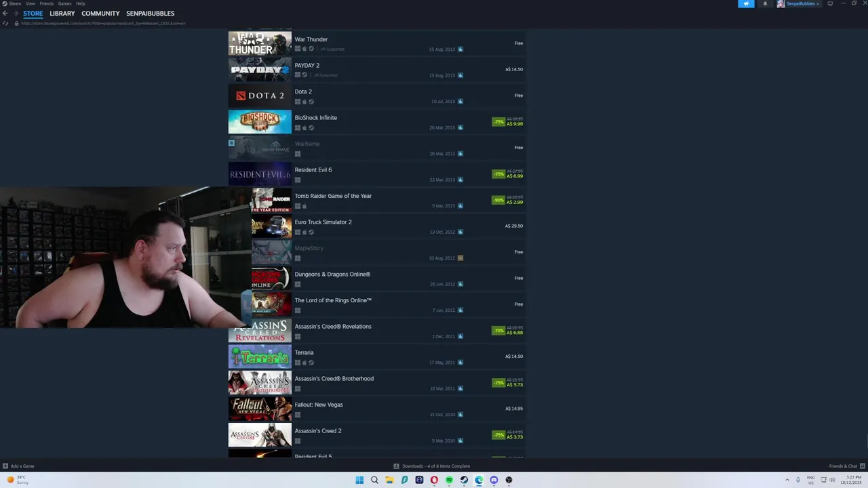
Task: Open Dungeons & Dragons Online listing
Action: coord(376,278)
